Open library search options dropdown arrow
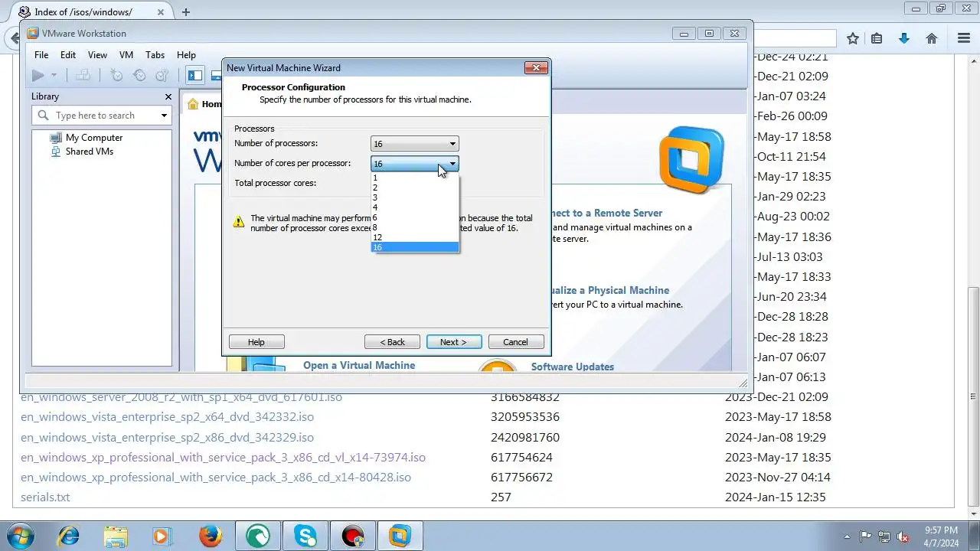Screen dimensions: 980x551 click(163, 116)
